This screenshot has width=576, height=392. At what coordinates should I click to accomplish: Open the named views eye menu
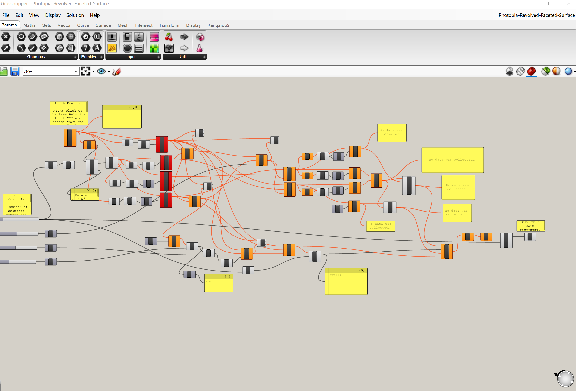[101, 71]
